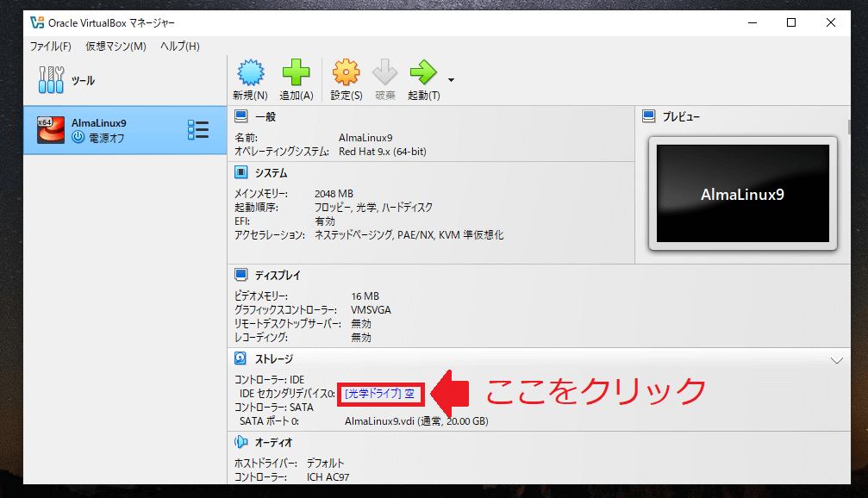868x498 pixels.
Task: Click the リモートデスクトップサーバー 無効 value
Action: tap(361, 324)
